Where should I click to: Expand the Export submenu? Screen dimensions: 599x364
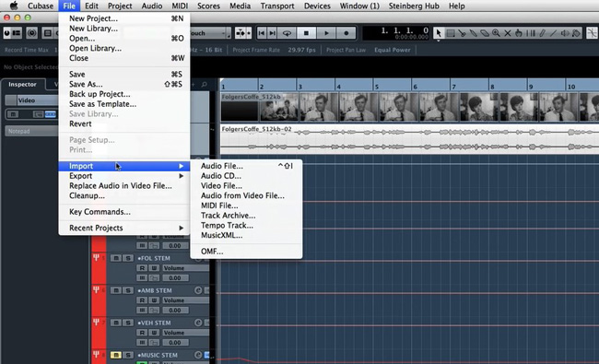tap(124, 176)
